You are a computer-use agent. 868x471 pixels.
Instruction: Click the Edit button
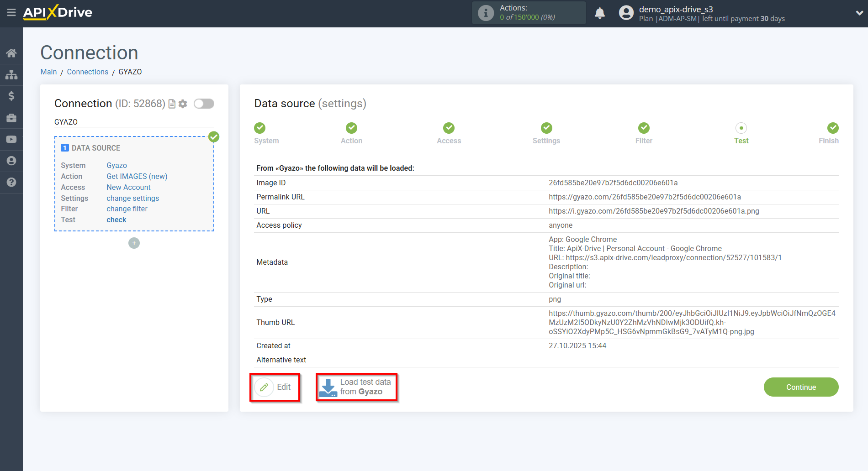point(275,387)
